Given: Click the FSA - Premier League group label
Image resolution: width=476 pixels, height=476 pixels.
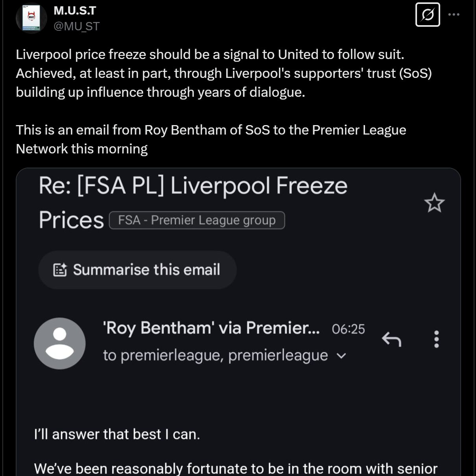Looking at the screenshot, I should [197, 220].
